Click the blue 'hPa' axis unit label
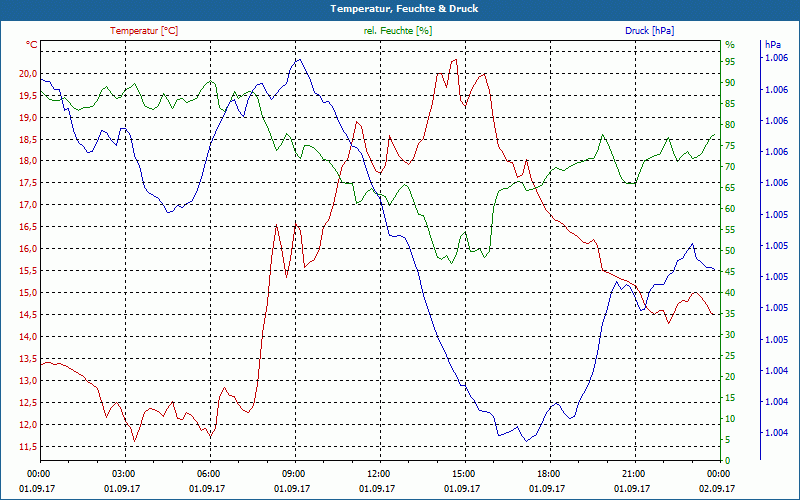The image size is (800, 500). pyautogui.click(x=773, y=45)
